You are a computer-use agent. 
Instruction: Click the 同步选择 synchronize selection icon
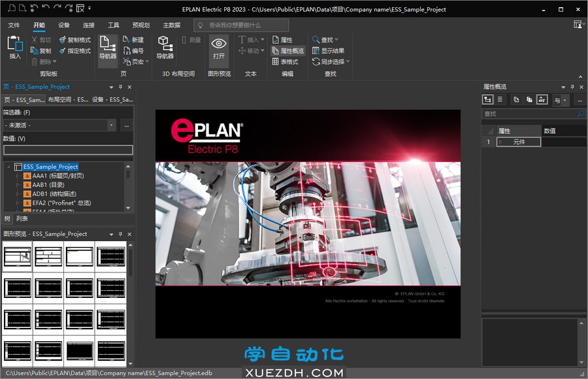pyautogui.click(x=316, y=61)
